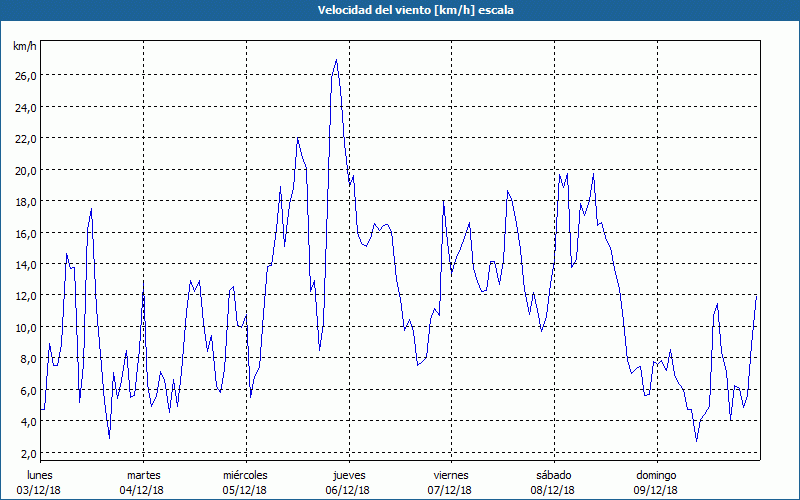The width and height of the screenshot is (800, 500).
Task: Click the lowest wind dip on domingo
Action: (696, 440)
